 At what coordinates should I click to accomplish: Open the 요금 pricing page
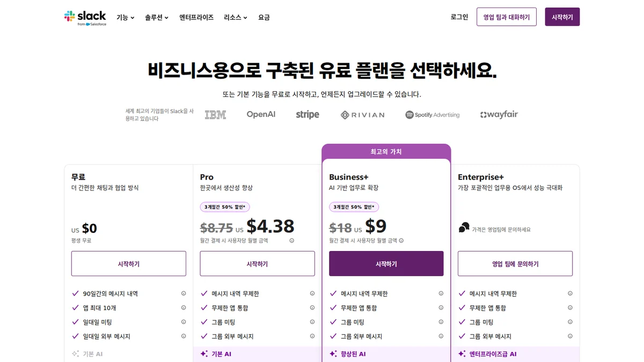(x=264, y=17)
